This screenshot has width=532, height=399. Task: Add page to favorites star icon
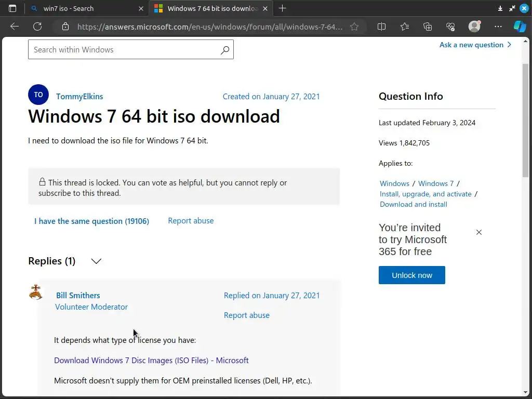point(354,26)
